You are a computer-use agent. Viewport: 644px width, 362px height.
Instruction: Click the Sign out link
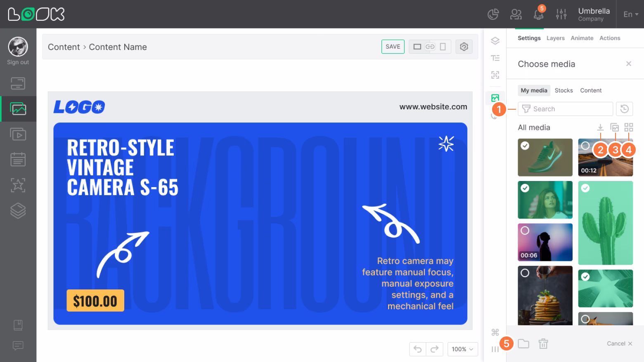coord(18,62)
